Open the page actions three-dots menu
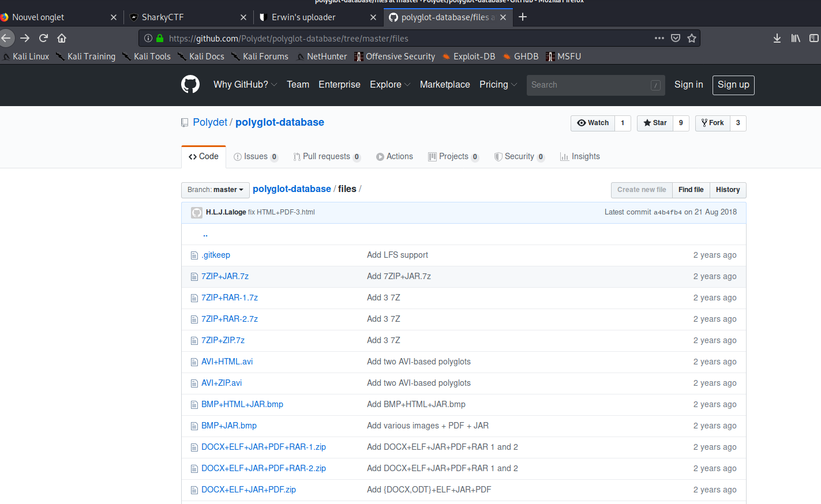Viewport: 821px width, 504px height. [659, 38]
